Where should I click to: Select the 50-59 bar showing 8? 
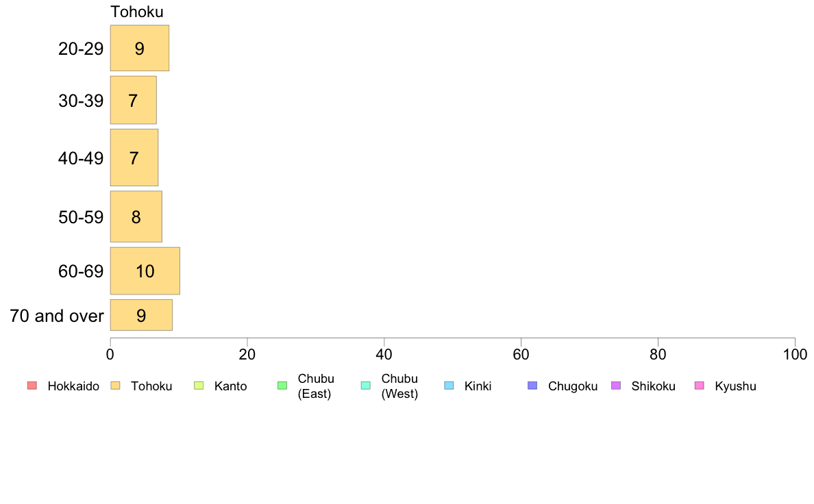(136, 216)
